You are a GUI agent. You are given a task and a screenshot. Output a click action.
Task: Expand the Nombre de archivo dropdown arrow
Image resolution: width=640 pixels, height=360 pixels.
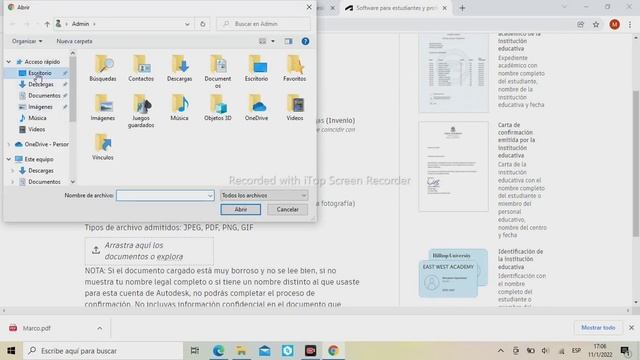pyautogui.click(x=210, y=196)
